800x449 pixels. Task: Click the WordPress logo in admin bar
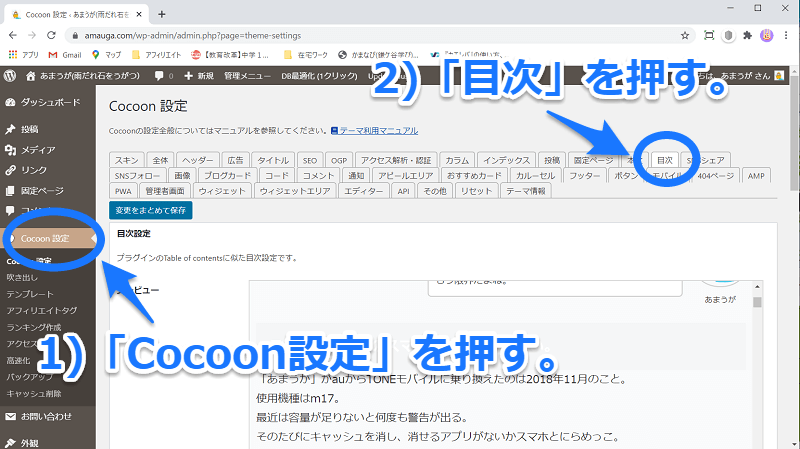tap(9, 76)
